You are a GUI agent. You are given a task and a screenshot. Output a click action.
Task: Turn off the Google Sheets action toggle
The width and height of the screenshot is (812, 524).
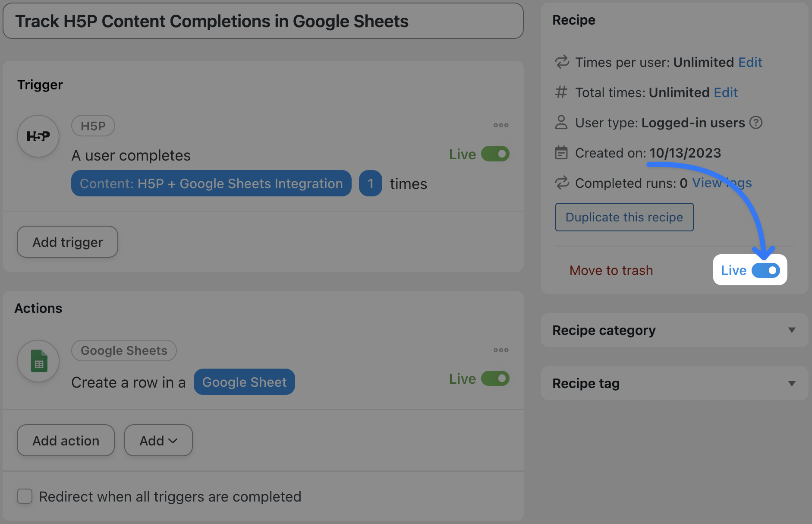[495, 379]
